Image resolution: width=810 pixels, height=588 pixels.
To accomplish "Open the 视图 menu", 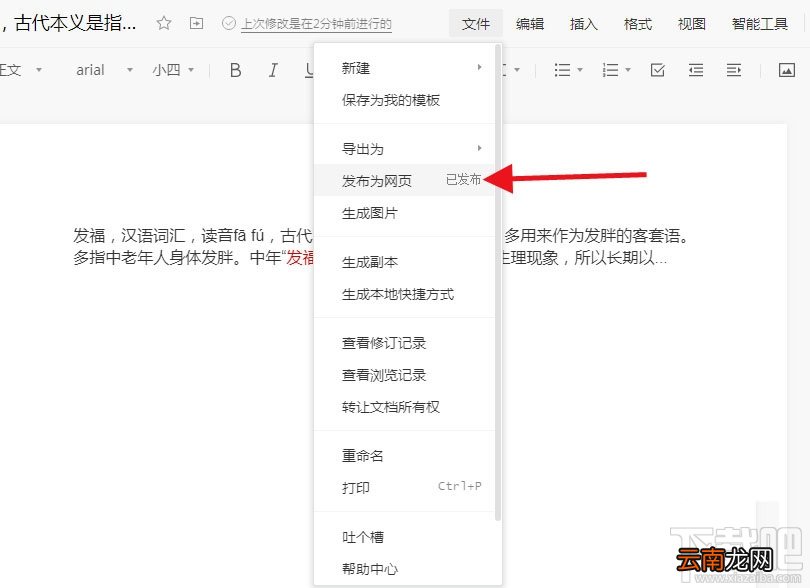I will click(x=691, y=24).
